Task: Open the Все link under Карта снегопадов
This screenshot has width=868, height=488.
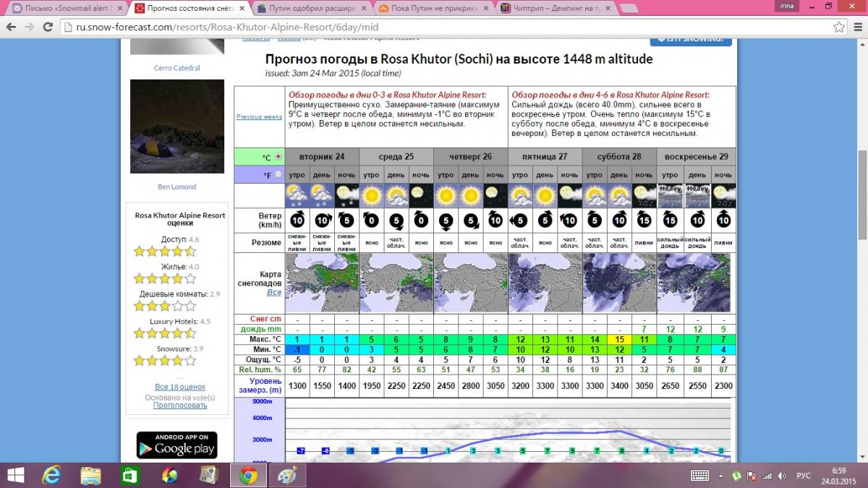Action: click(x=274, y=292)
